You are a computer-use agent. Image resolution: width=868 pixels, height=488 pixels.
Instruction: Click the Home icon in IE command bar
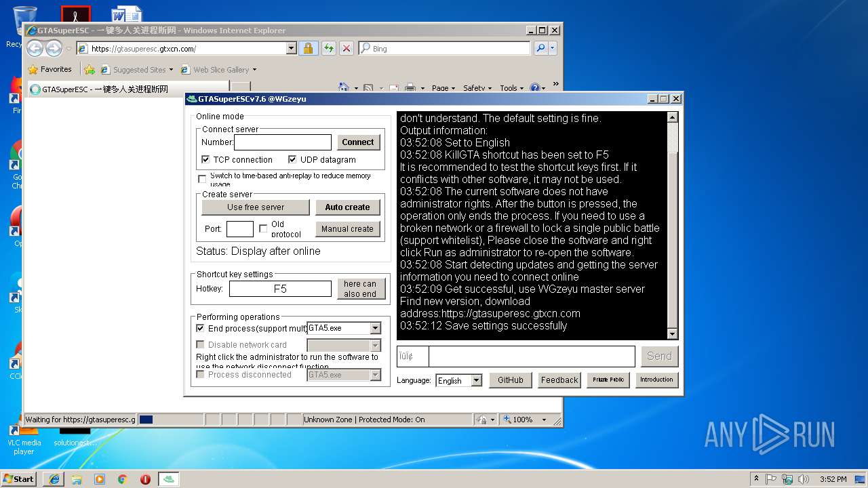pos(344,87)
